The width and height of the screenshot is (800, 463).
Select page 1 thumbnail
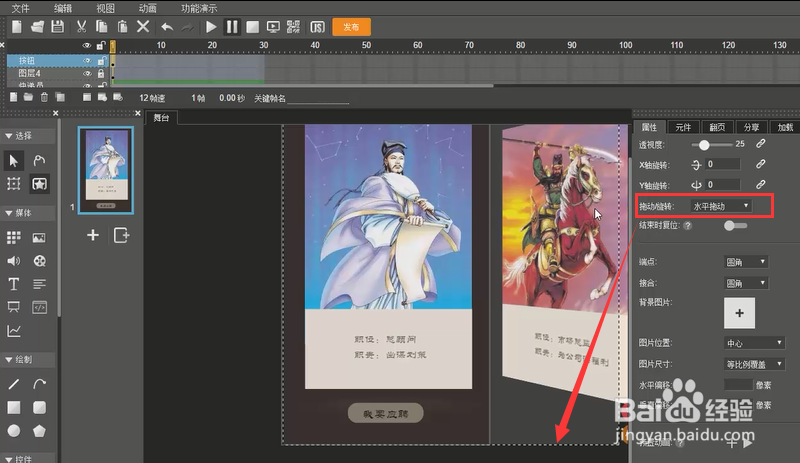coord(106,170)
